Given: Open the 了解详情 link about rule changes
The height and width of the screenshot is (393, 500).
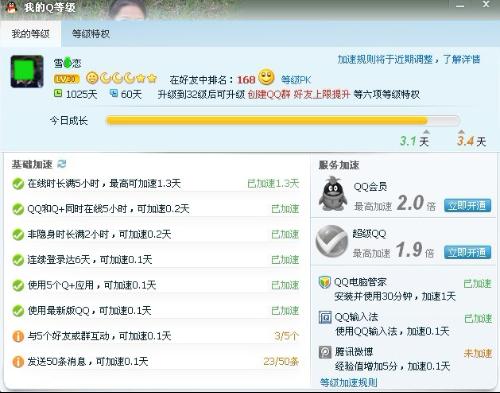Looking at the screenshot, I should (461, 59).
